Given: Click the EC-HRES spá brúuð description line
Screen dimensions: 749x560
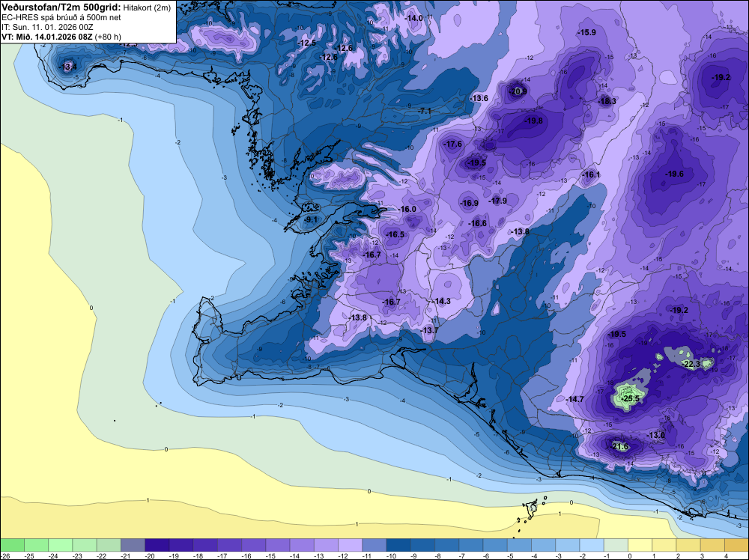Looking at the screenshot, I should (61, 17).
